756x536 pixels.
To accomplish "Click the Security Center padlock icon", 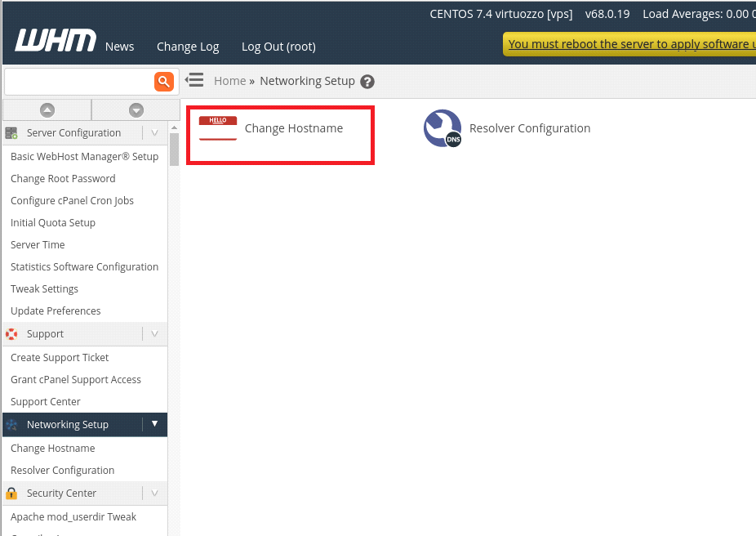I will click(x=11, y=493).
